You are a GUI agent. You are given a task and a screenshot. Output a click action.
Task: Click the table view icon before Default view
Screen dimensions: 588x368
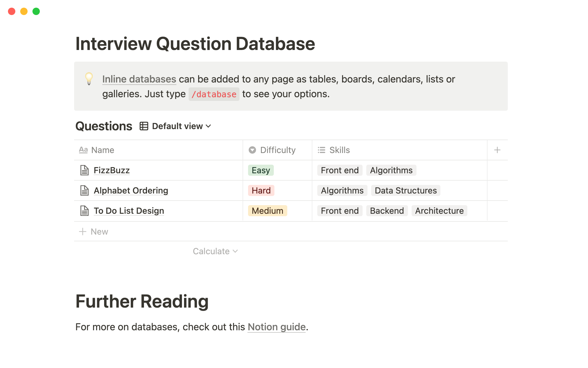coord(144,126)
